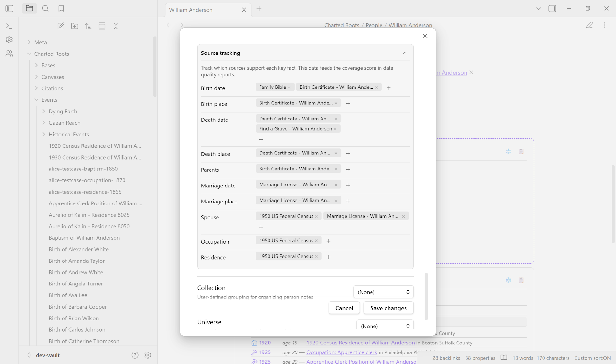The width and height of the screenshot is (616, 364).
Task: Open the more options three-dot menu
Action: click(x=605, y=25)
